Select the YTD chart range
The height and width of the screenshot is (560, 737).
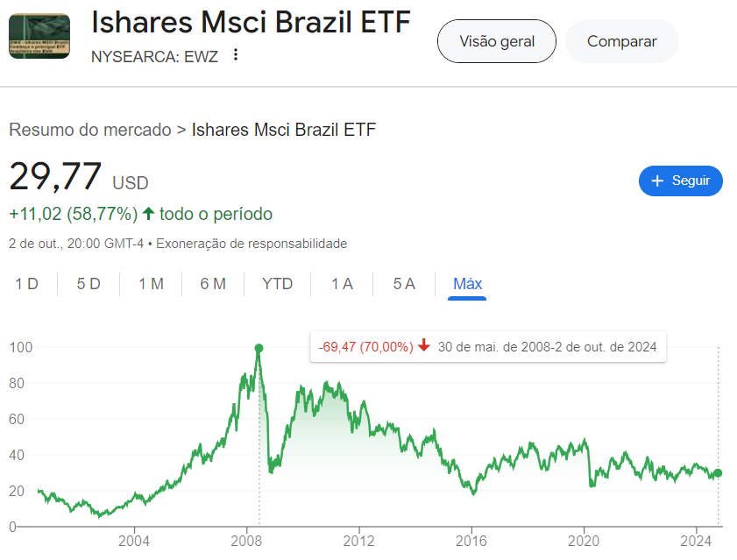click(277, 284)
